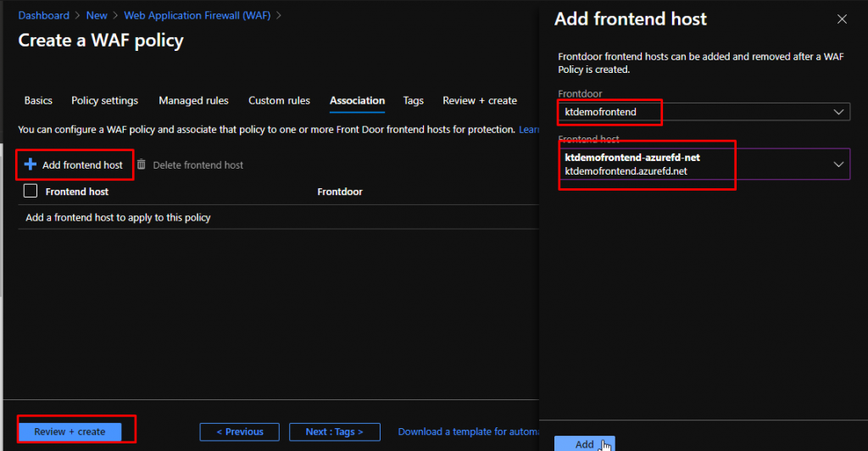Select the Association tab
868x451 pixels.
(x=357, y=101)
